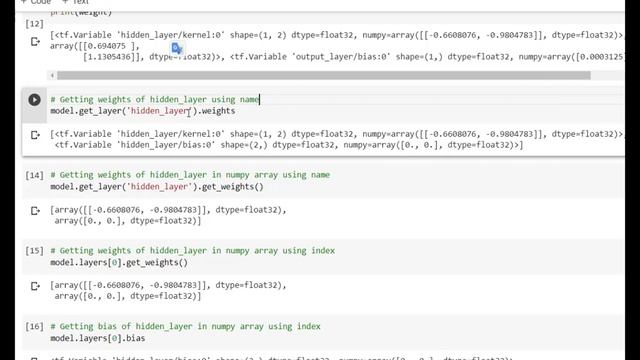Click code line model.get_layer('hidden_layer').weights
This screenshot has width=640, height=360.
(142, 111)
